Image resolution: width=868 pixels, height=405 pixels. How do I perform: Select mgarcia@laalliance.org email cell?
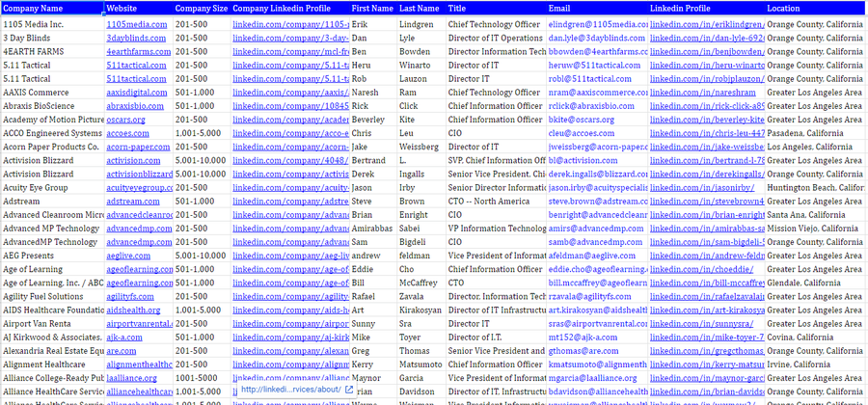[x=597, y=378]
